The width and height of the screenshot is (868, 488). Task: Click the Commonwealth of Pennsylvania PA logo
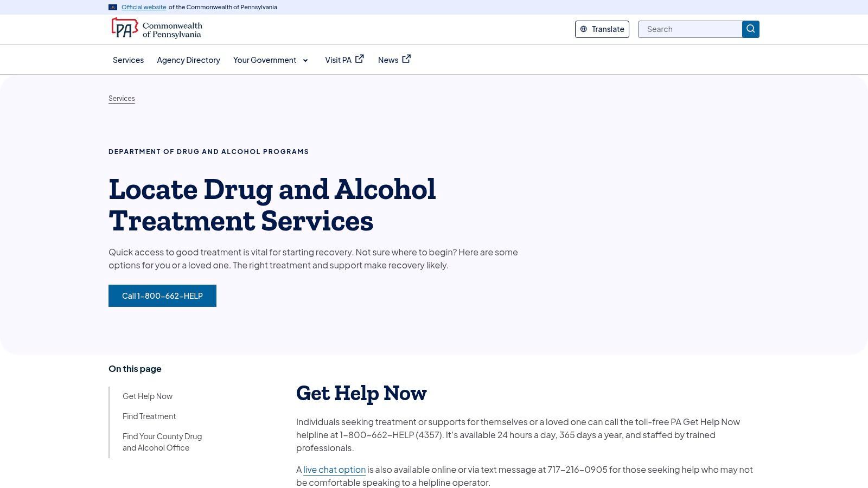[157, 29]
